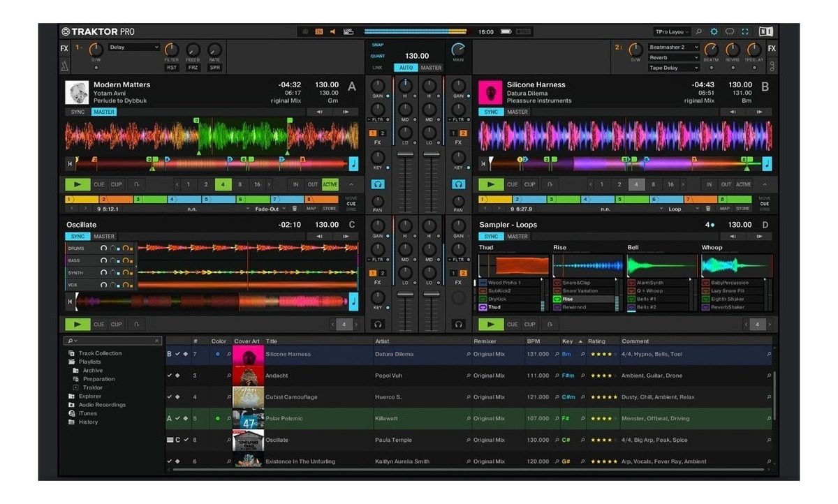Open the Native Instruments NI logo
The width and height of the screenshot is (838, 504).
click(765, 31)
